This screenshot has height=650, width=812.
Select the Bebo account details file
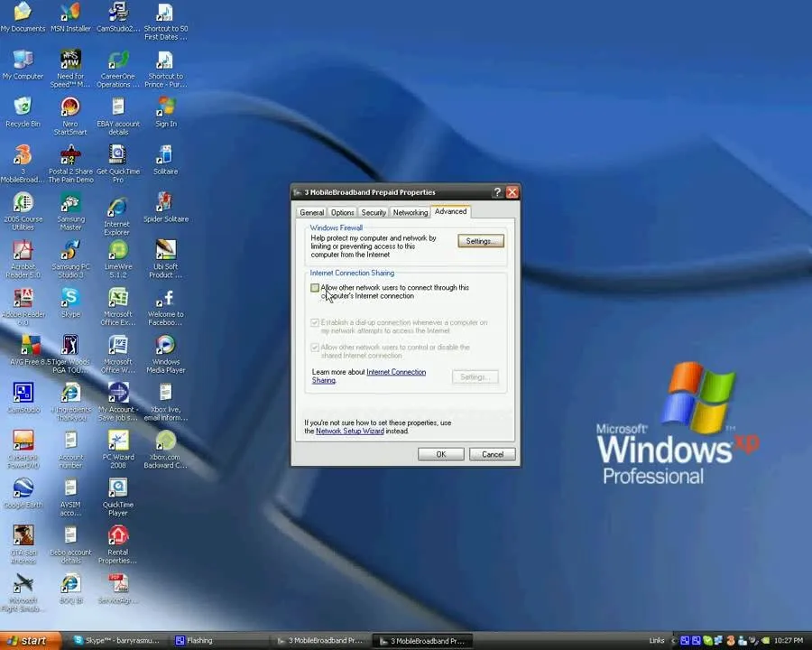[x=70, y=545]
